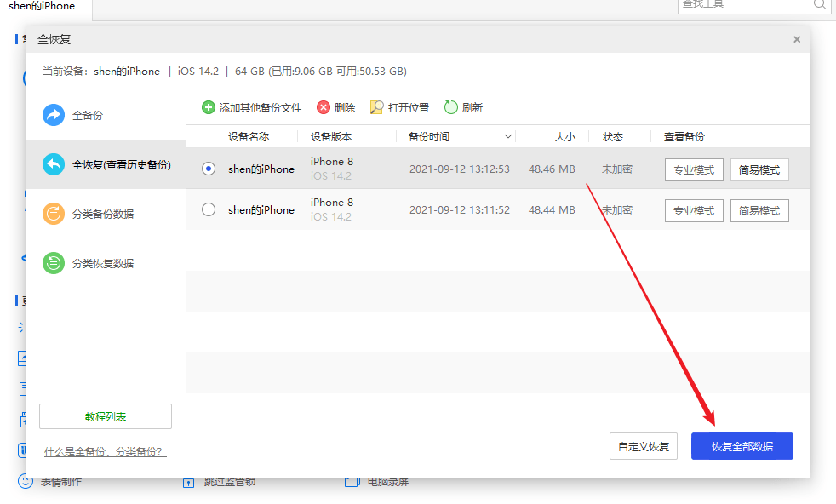836x504 pixels.
Task: Click iPhone 8 version in the 48.44 MB row
Action: [x=332, y=202]
